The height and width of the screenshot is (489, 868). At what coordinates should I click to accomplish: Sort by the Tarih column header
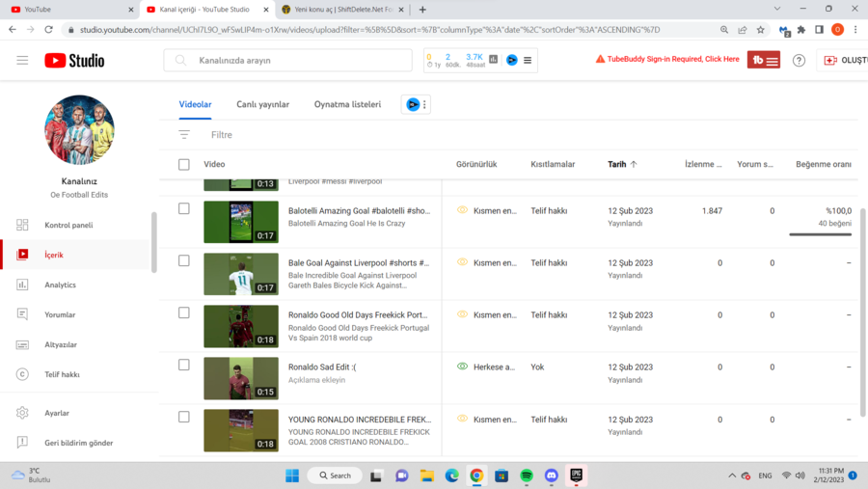click(622, 164)
